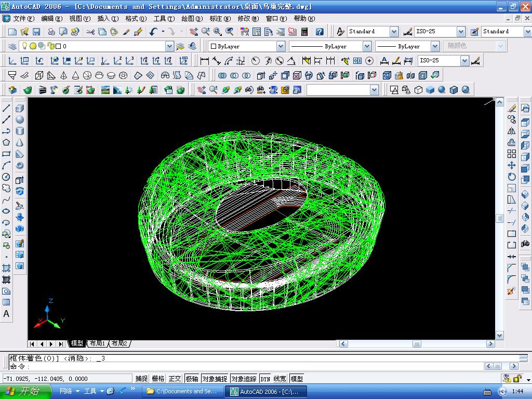Click the coordinates readout in status bar
The height and width of the screenshot is (399, 532).
67,379
